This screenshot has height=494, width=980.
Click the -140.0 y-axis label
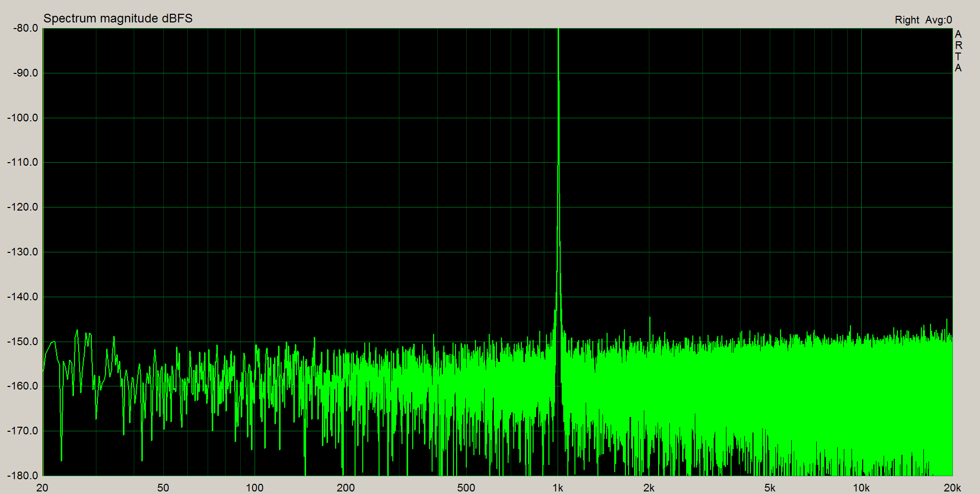pos(23,297)
